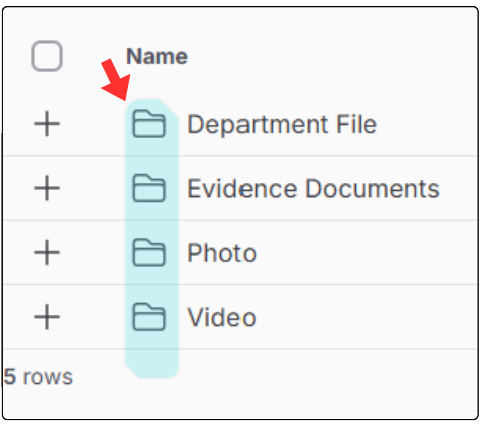Tick the select-all checkbox beside Name
Screen dimensions: 480x425
(x=47, y=56)
